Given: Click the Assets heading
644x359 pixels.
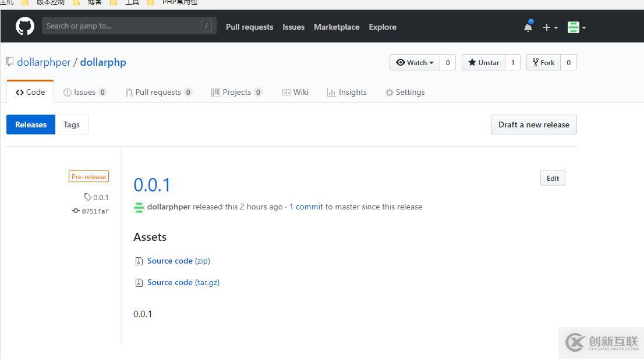Looking at the screenshot, I should coord(150,237).
